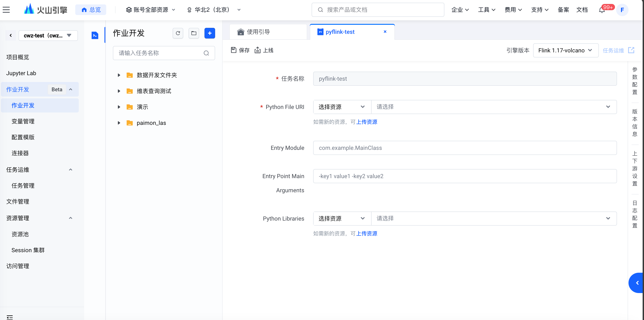
Task: Click 上传资源 under Python Libraries
Action: (366, 233)
